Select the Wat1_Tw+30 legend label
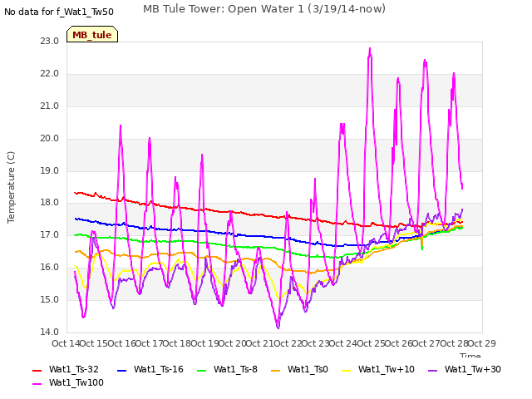Image resolution: width=532 pixels, height=399 pixels. 473,369
